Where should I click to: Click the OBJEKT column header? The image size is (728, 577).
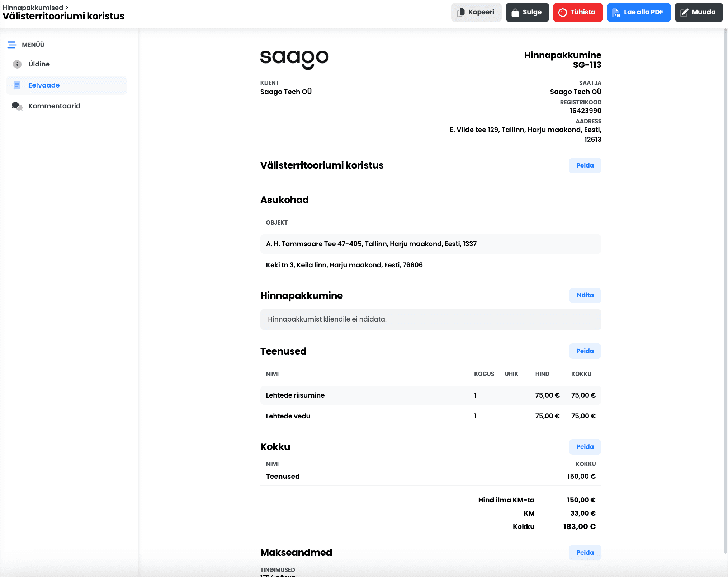276,223
